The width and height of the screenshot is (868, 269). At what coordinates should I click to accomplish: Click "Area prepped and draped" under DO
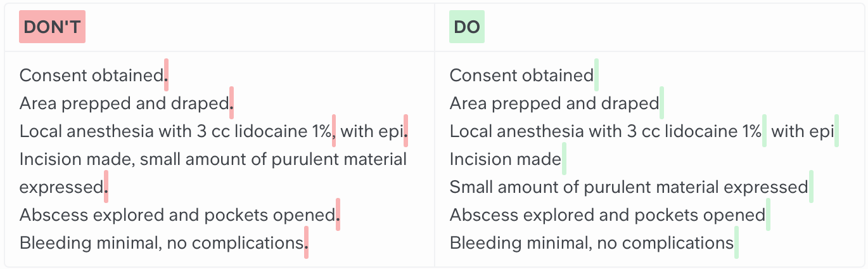click(x=554, y=103)
